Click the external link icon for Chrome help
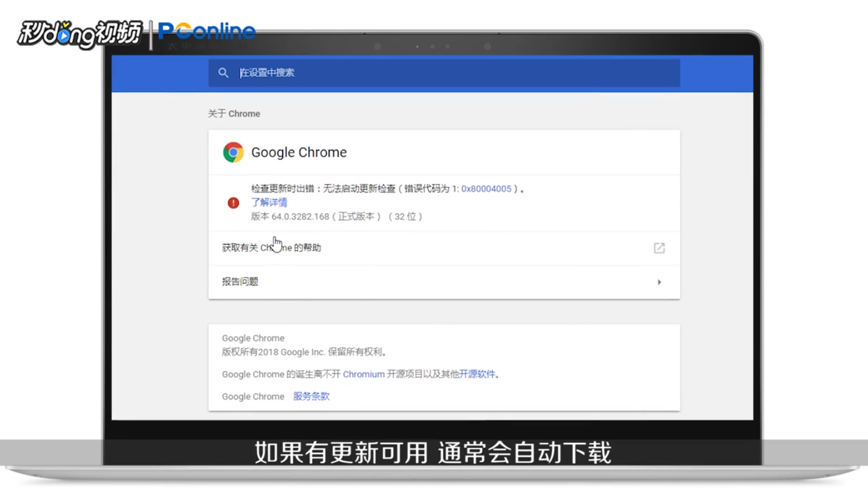868x488 pixels. tap(659, 248)
